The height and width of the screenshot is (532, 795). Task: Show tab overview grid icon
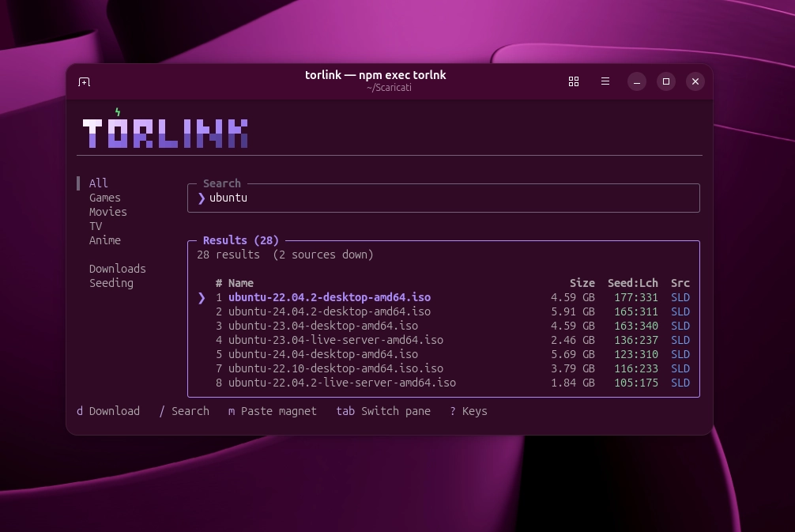(x=574, y=81)
